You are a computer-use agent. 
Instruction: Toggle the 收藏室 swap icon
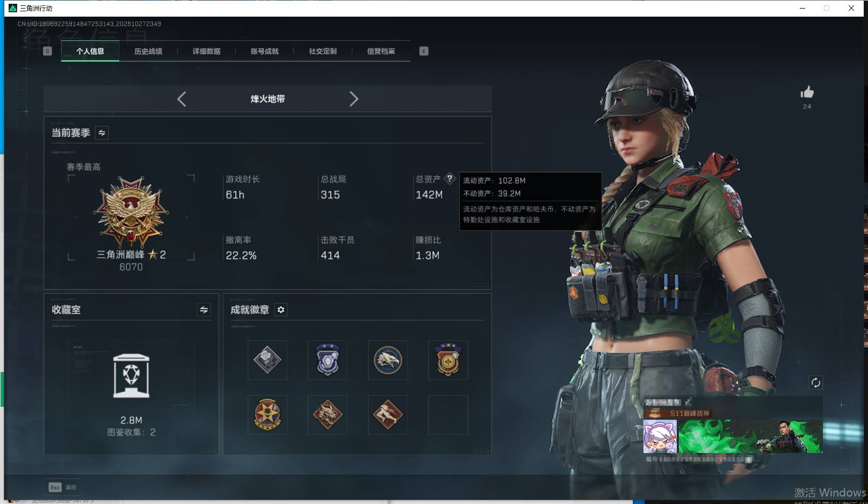point(204,310)
